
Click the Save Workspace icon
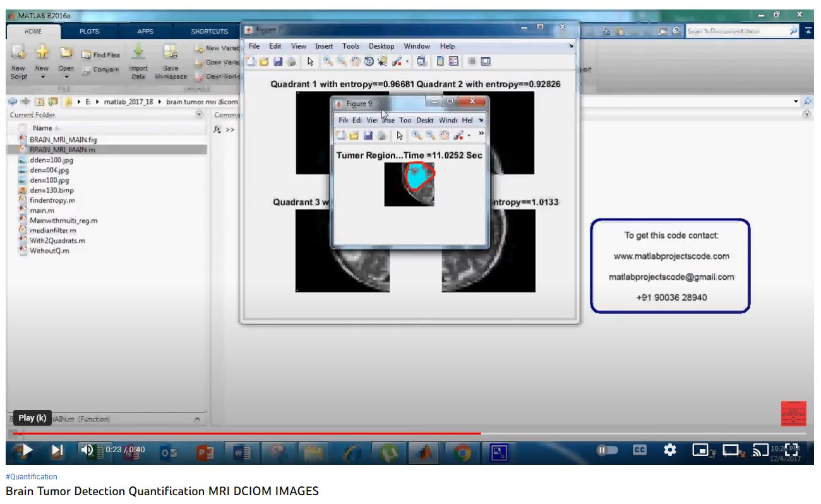pos(171,52)
